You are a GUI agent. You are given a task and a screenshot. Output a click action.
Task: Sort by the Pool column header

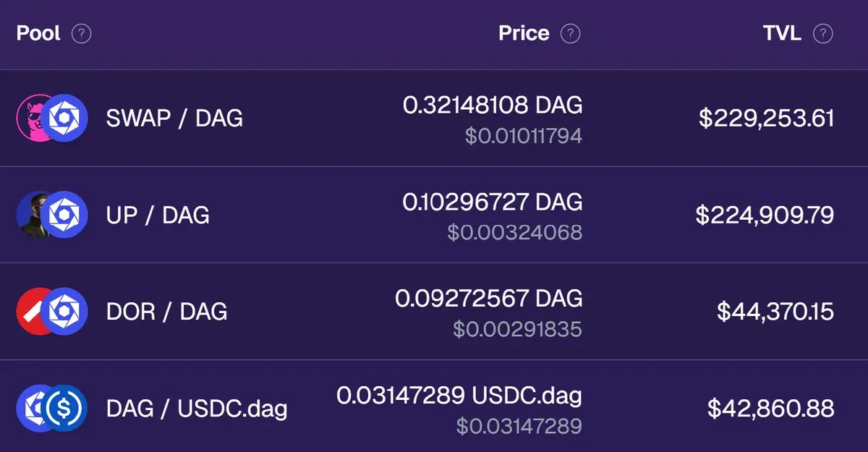38,33
